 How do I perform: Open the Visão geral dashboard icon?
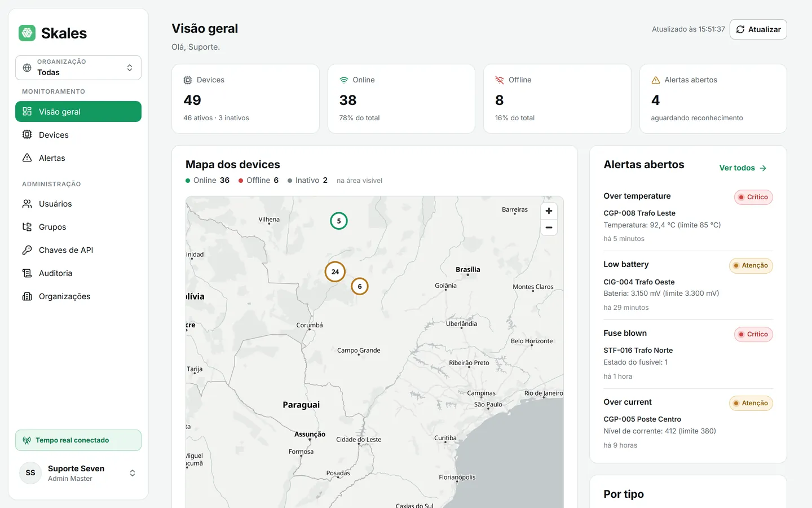pyautogui.click(x=27, y=112)
